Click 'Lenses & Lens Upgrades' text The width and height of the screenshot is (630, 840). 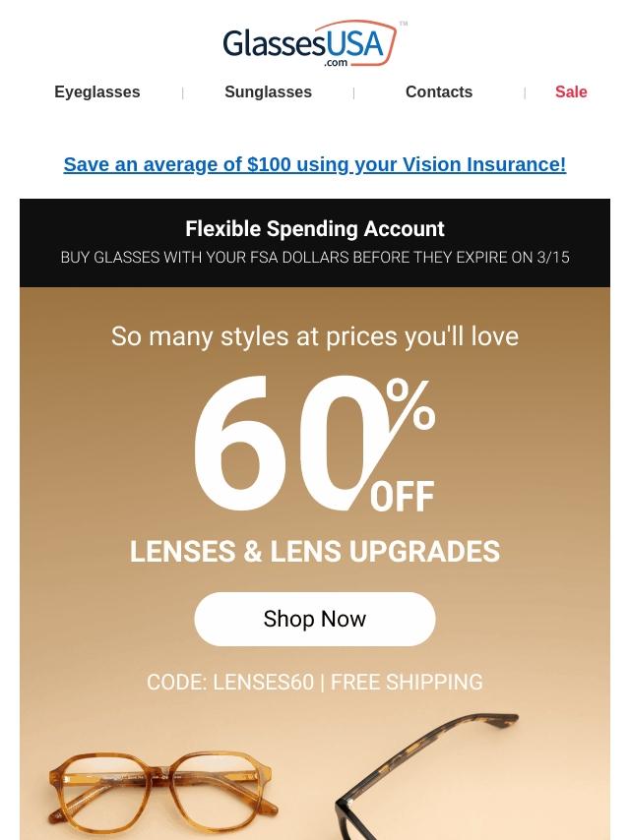pos(315,552)
